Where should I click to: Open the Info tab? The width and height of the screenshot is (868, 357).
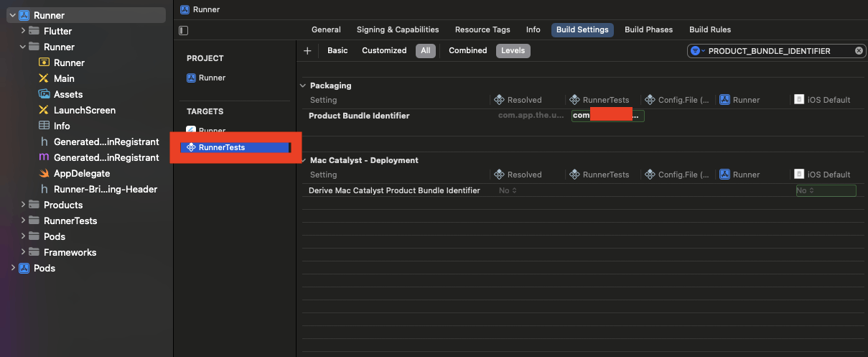point(533,29)
